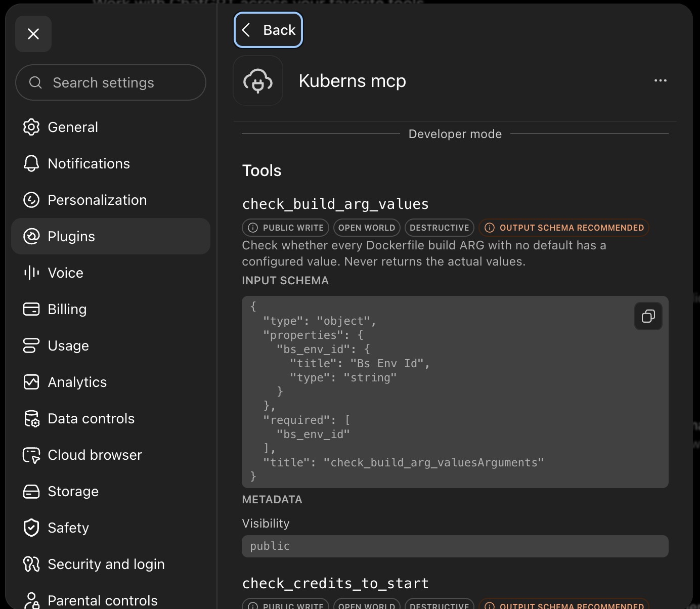Click the Back button
The height and width of the screenshot is (609, 700).
click(268, 30)
